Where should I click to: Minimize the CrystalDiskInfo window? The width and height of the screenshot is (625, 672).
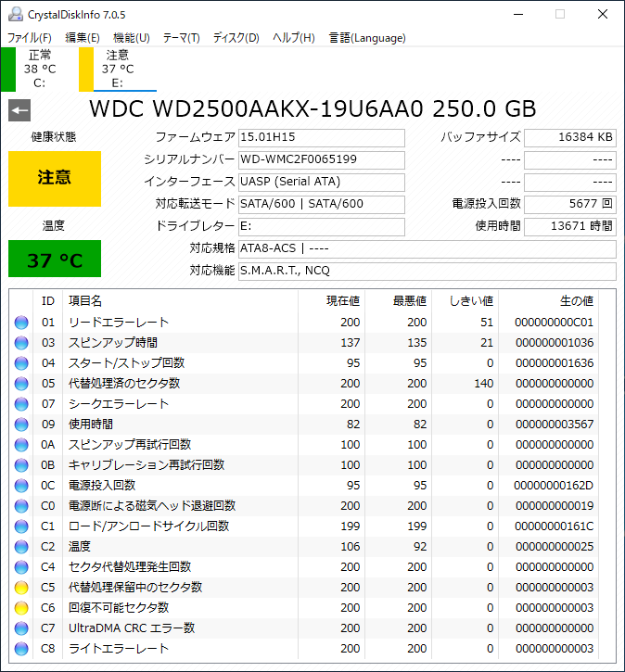click(518, 14)
